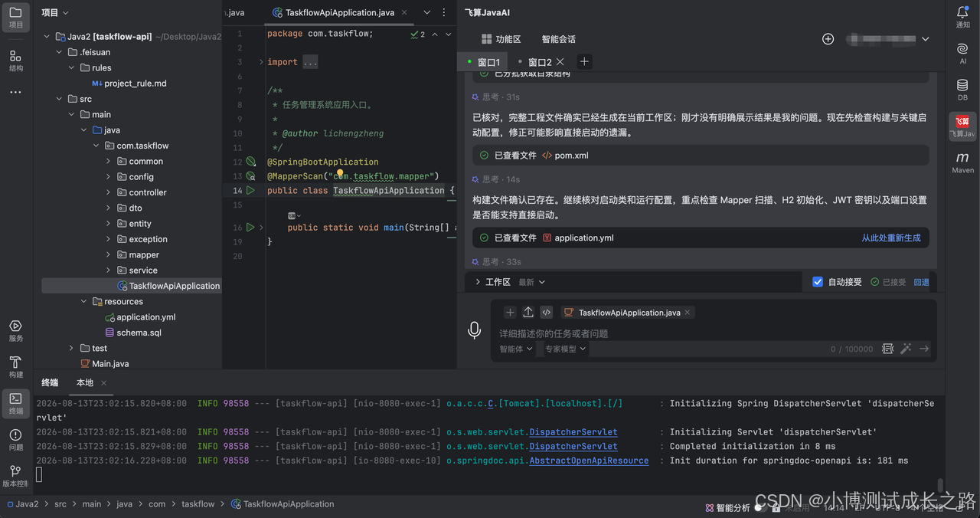Open the Maven sidebar icon
Viewport: 980px width, 518px height.
tap(962, 162)
